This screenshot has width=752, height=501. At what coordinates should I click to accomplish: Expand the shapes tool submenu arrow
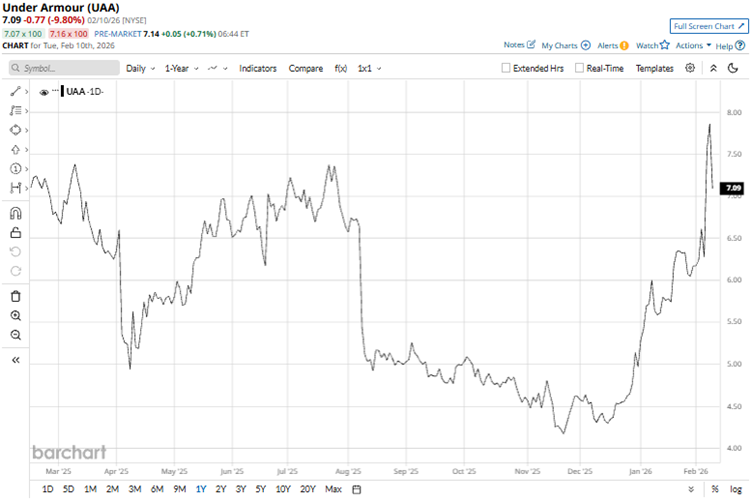27,130
